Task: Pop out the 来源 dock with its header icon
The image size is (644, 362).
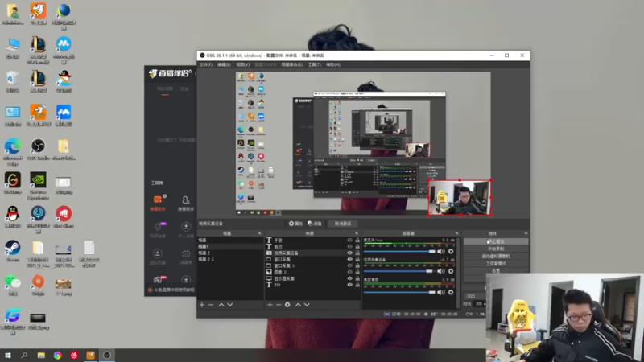Action: click(356, 233)
